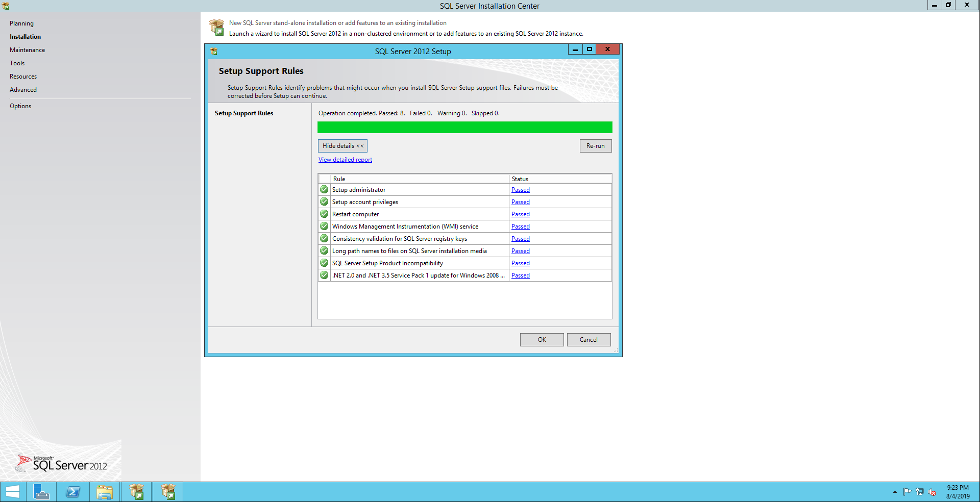The width and height of the screenshot is (980, 502).
Task: Open Server Manager from the taskbar
Action: [41, 492]
